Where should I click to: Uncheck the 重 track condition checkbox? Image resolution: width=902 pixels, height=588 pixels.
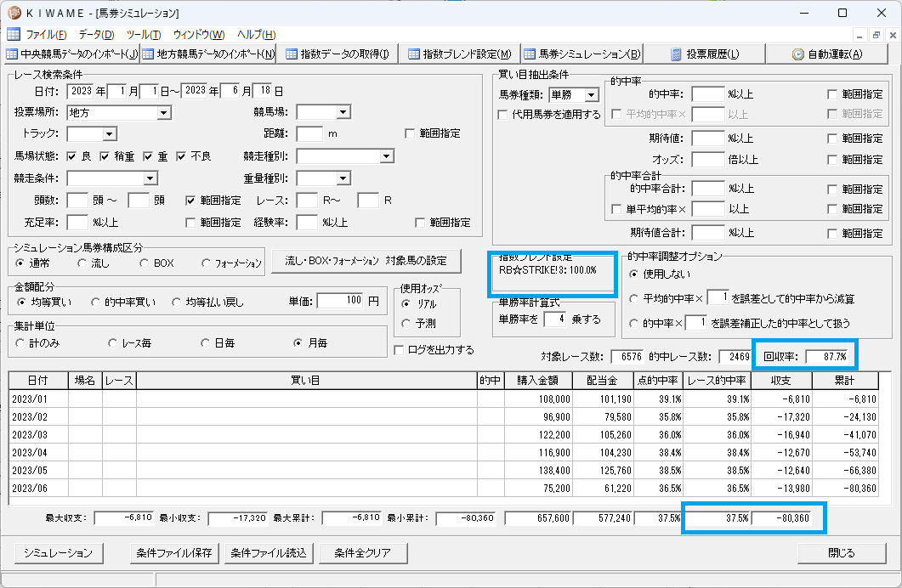pyautogui.click(x=149, y=156)
